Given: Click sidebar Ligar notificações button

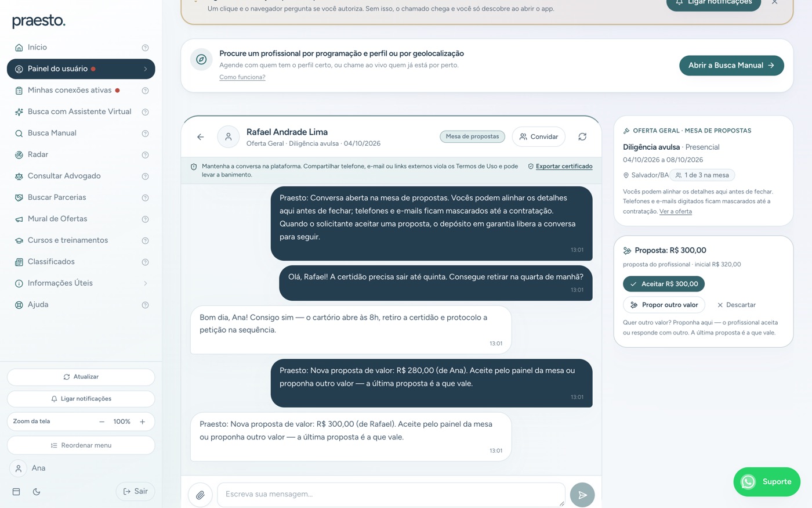Looking at the screenshot, I should (x=81, y=399).
